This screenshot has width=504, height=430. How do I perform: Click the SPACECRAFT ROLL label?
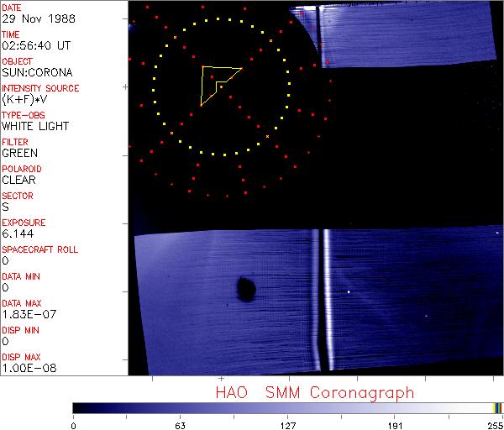point(39,249)
